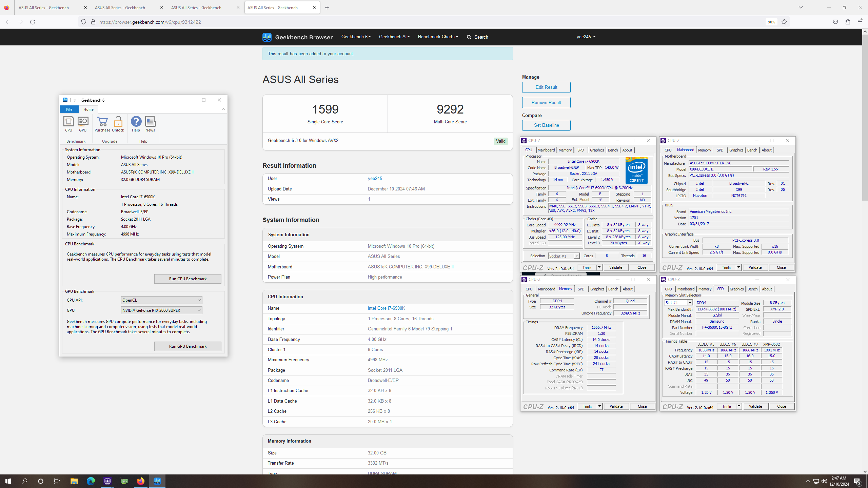Viewport: 868px width, 488px height.
Task: Open the GPU selection combo box
Action: click(x=161, y=310)
